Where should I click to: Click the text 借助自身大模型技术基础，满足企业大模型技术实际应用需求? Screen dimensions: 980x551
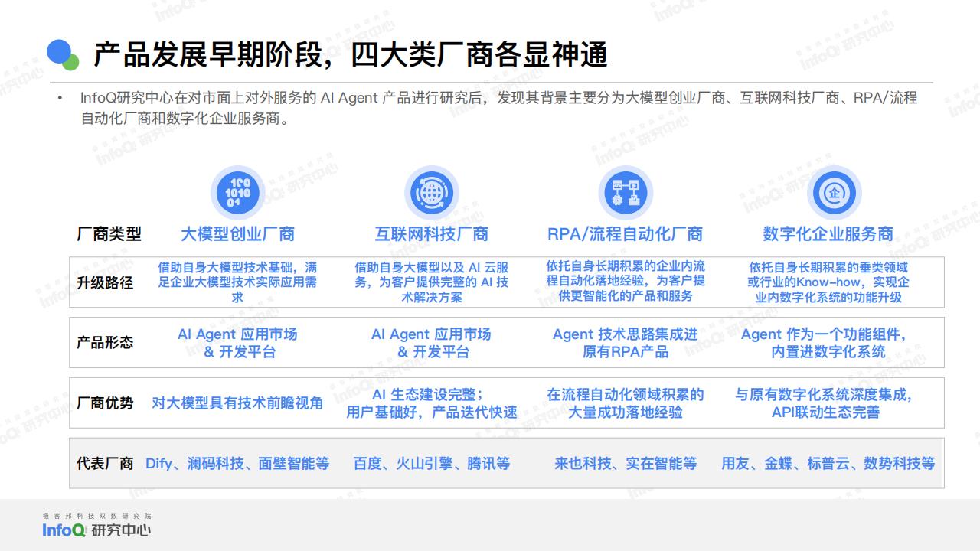[237, 282]
